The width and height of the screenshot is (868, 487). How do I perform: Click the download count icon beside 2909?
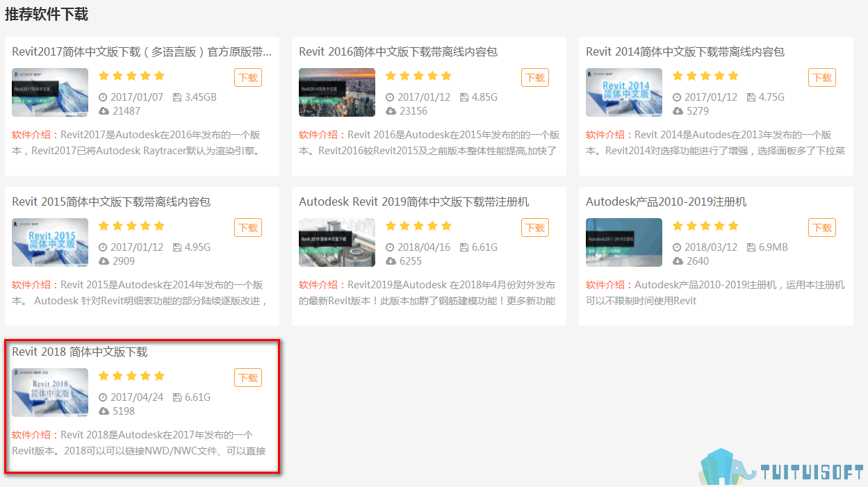click(x=104, y=261)
